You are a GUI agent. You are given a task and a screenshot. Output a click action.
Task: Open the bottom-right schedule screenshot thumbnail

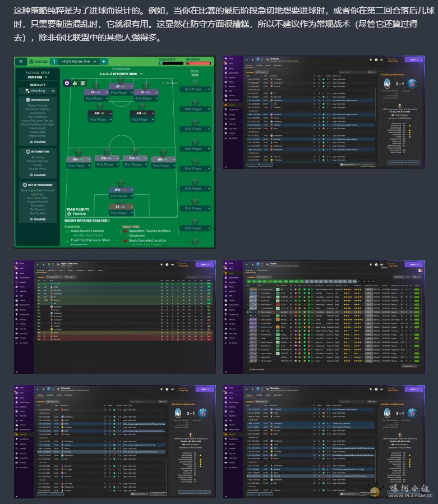click(324, 442)
